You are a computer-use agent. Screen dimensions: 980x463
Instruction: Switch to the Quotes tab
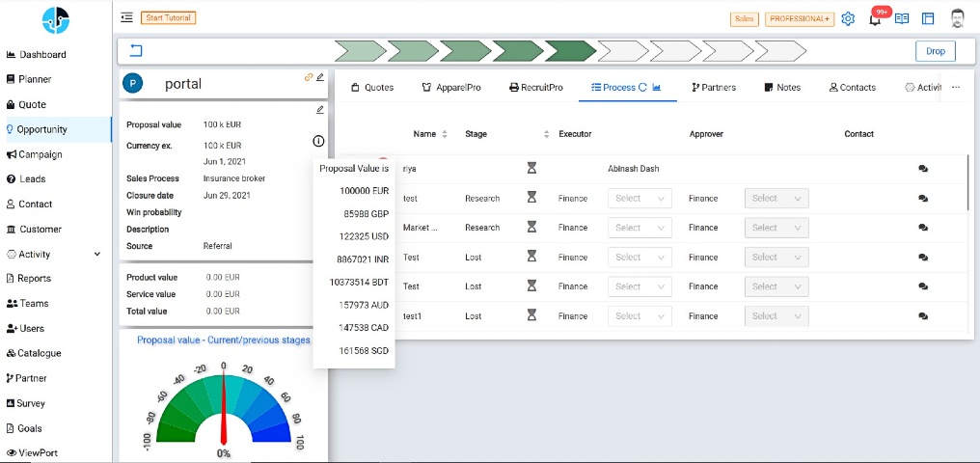tap(372, 88)
